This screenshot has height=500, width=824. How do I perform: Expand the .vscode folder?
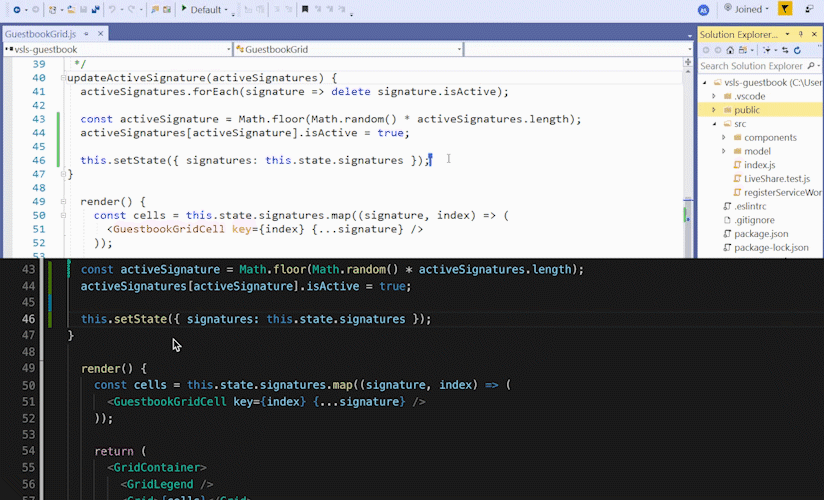click(x=714, y=96)
